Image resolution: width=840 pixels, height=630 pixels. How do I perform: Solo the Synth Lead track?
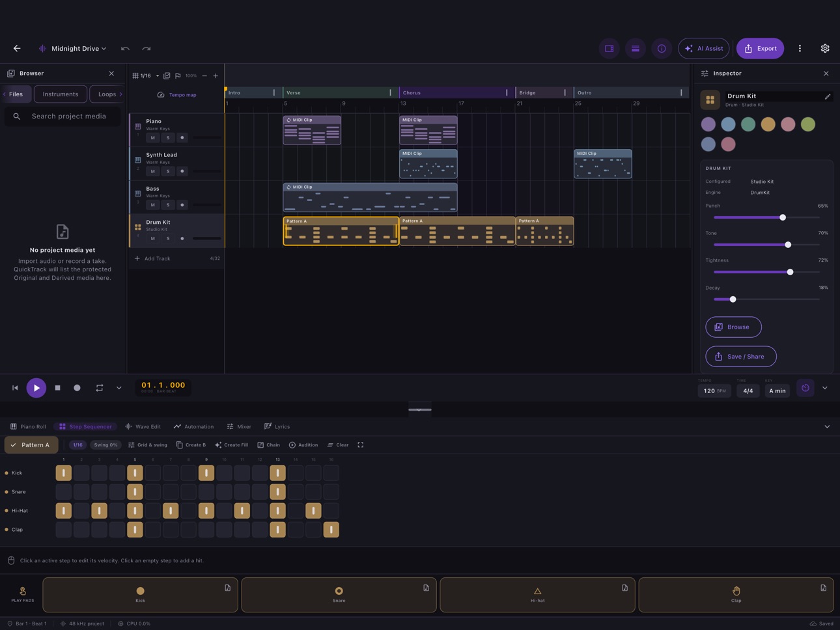pos(168,172)
